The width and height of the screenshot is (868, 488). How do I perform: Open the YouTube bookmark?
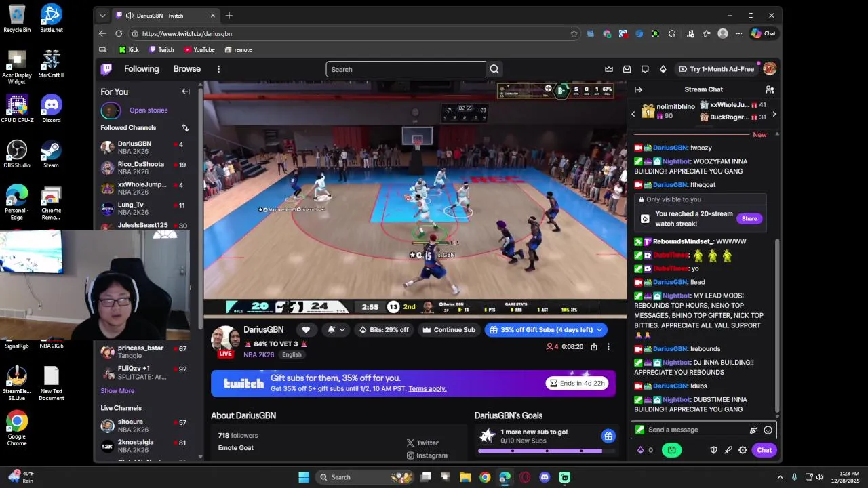pyautogui.click(x=199, y=49)
